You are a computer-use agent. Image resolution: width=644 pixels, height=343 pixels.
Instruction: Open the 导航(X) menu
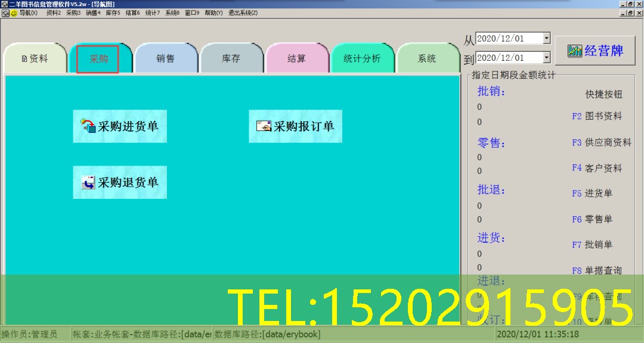pos(28,13)
